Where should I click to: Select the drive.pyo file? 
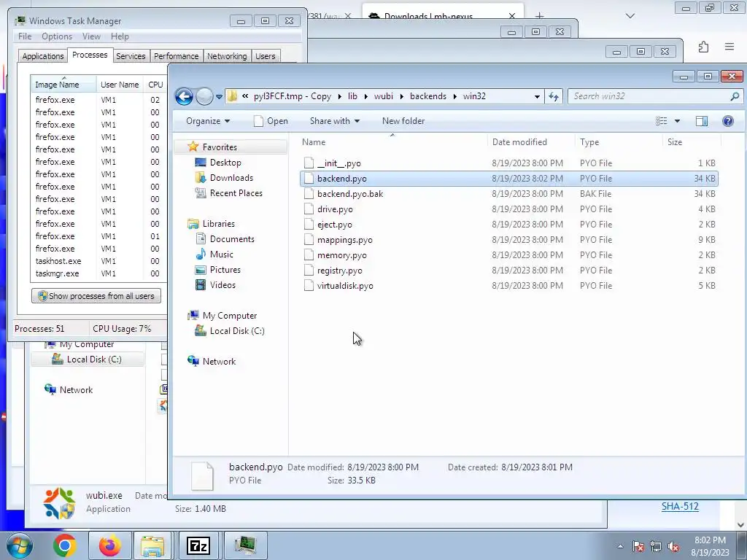point(508,209)
